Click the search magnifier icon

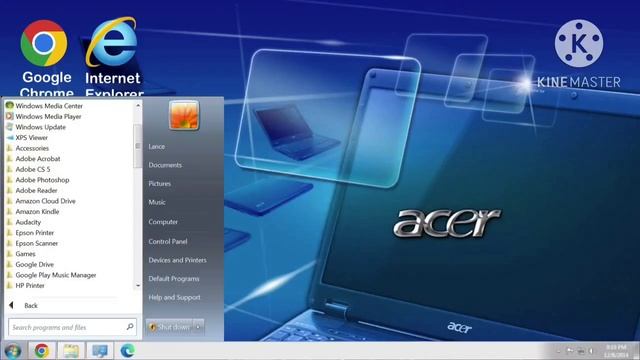tap(130, 327)
